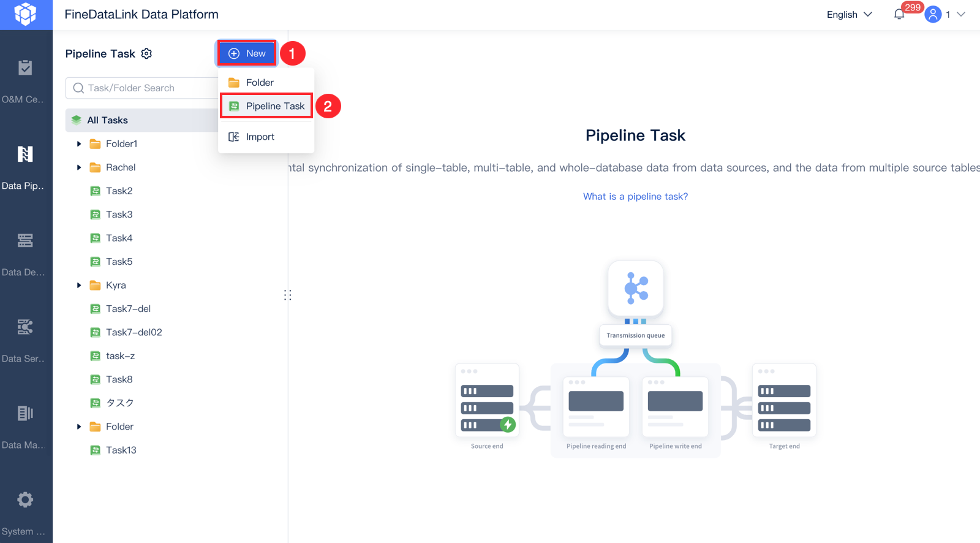This screenshot has height=543, width=980.
Task: Expand the Folder1 tree node
Action: click(x=79, y=144)
